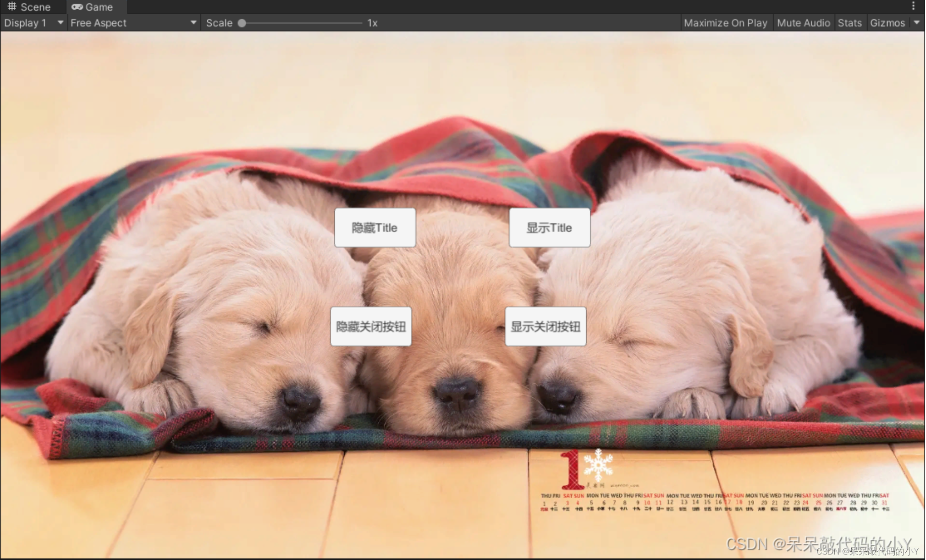Toggle Gizmos visibility
The height and width of the screenshot is (560, 926).
click(x=887, y=23)
